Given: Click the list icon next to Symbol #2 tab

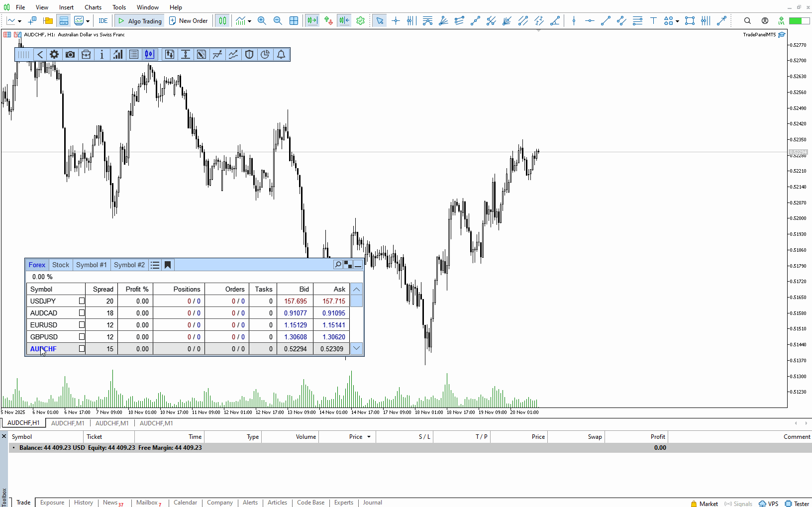Looking at the screenshot, I should click(x=155, y=265).
